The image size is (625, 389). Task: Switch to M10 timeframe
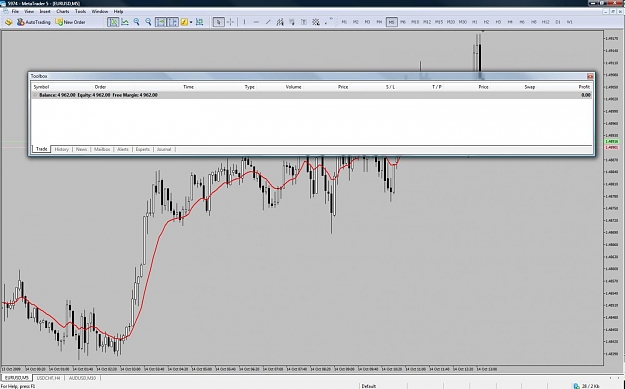click(x=415, y=22)
